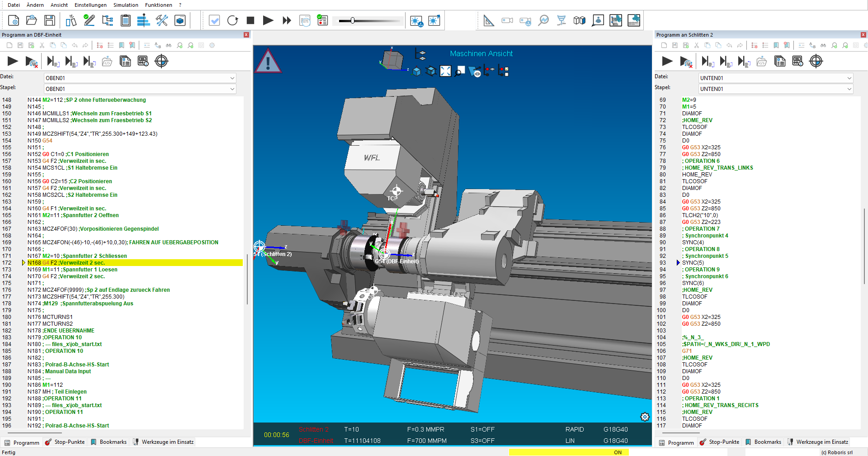Click the wrench and hammer tools icon
This screenshot has width=868, height=456.
pos(161,20)
